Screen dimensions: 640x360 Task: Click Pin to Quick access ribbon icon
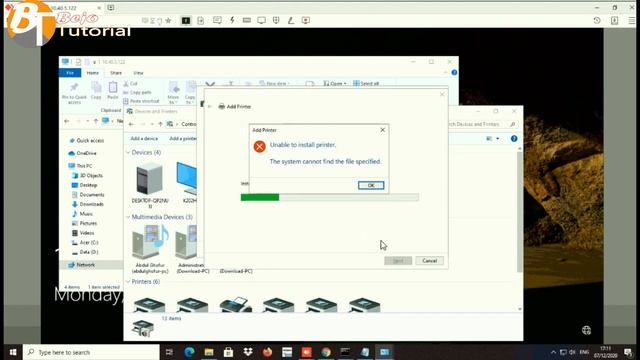[x=74, y=93]
